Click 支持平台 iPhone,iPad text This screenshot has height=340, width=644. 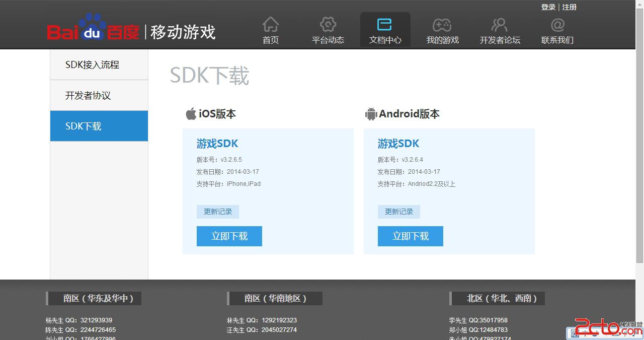[x=228, y=184]
